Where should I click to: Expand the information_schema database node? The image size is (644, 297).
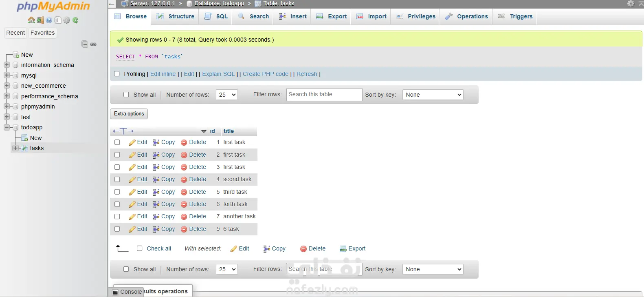(x=7, y=65)
